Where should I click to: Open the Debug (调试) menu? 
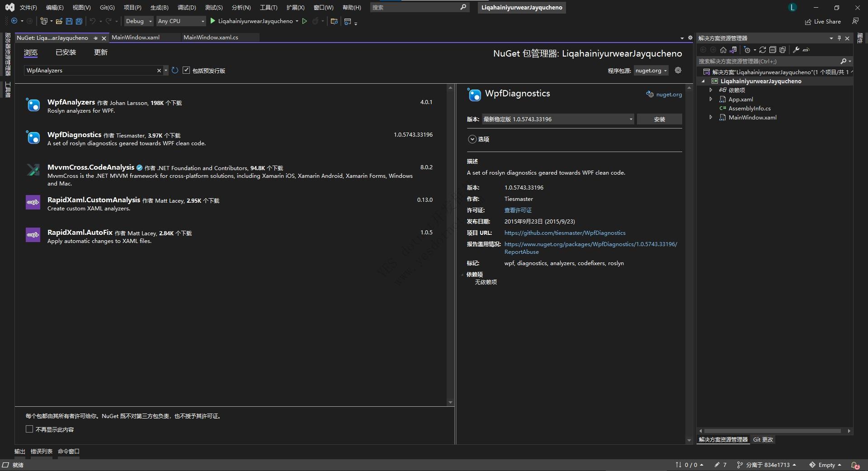pyautogui.click(x=187, y=8)
